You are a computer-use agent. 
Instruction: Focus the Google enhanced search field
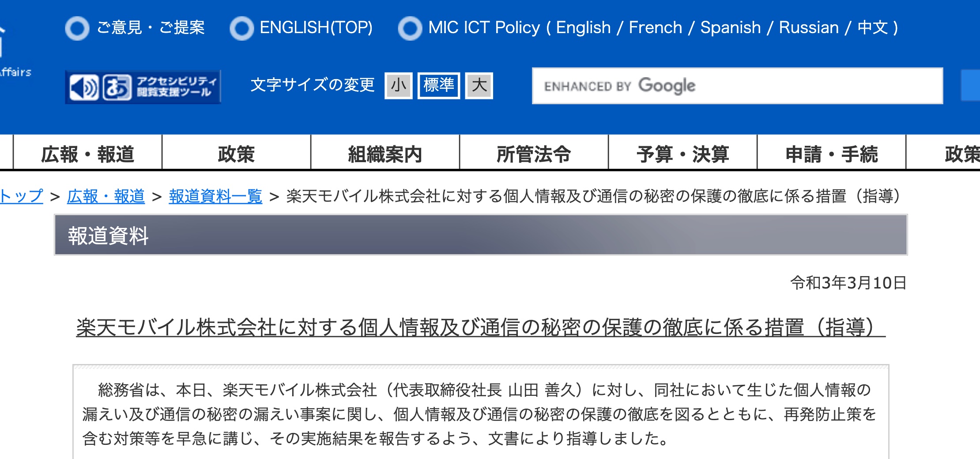coord(737,86)
